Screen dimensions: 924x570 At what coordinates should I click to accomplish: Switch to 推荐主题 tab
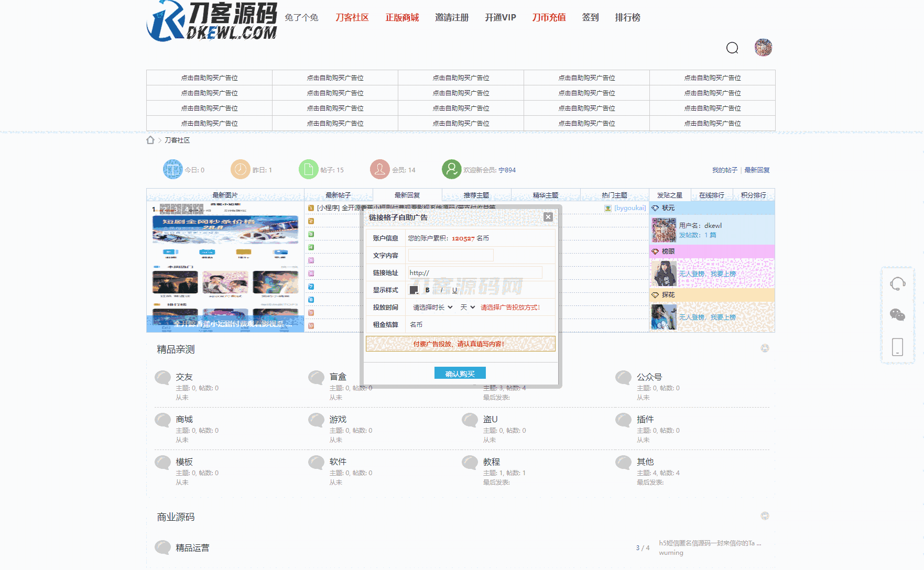pos(476,195)
